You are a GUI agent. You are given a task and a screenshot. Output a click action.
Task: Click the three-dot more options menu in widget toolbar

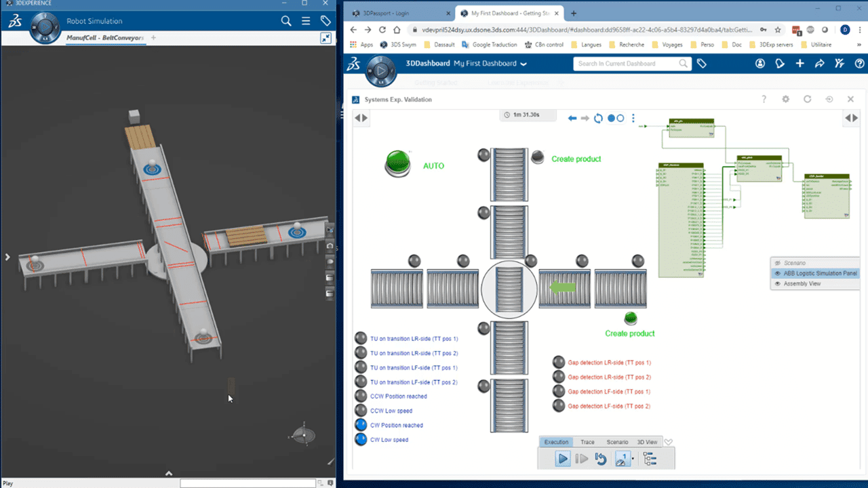click(633, 118)
